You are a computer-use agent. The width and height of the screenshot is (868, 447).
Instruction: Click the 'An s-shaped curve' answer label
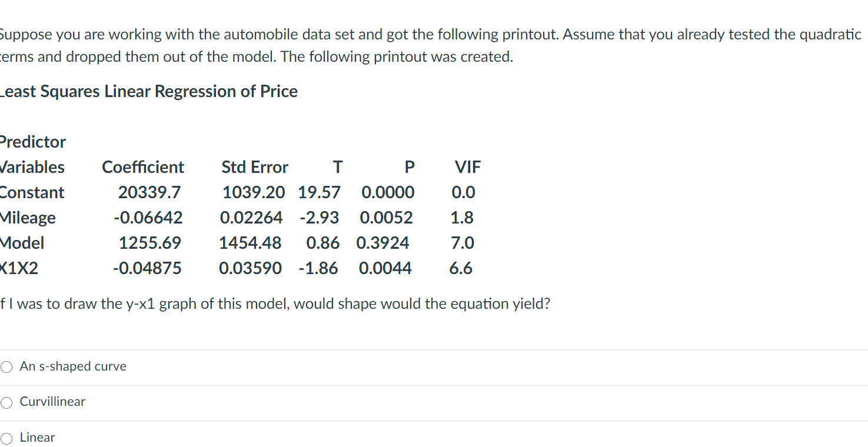pyautogui.click(x=73, y=366)
